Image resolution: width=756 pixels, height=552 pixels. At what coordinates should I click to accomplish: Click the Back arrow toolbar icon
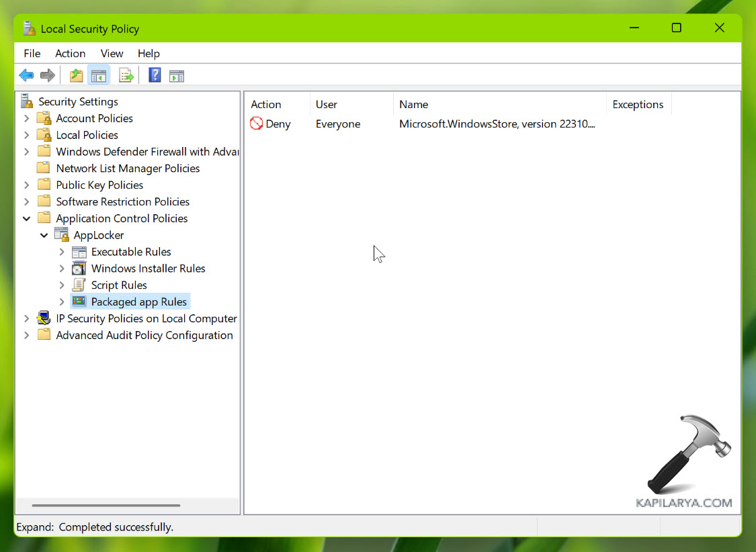point(26,75)
